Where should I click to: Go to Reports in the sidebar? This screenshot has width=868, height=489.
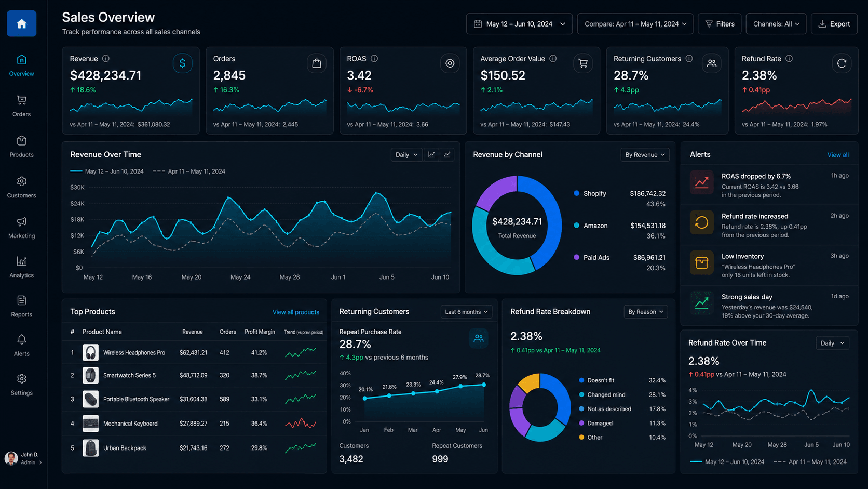tap(21, 307)
